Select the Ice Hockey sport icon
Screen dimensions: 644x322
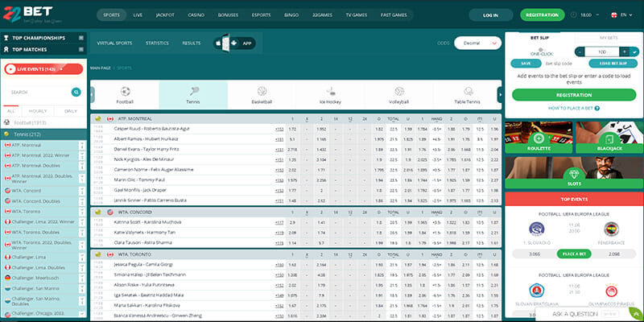[x=331, y=91]
